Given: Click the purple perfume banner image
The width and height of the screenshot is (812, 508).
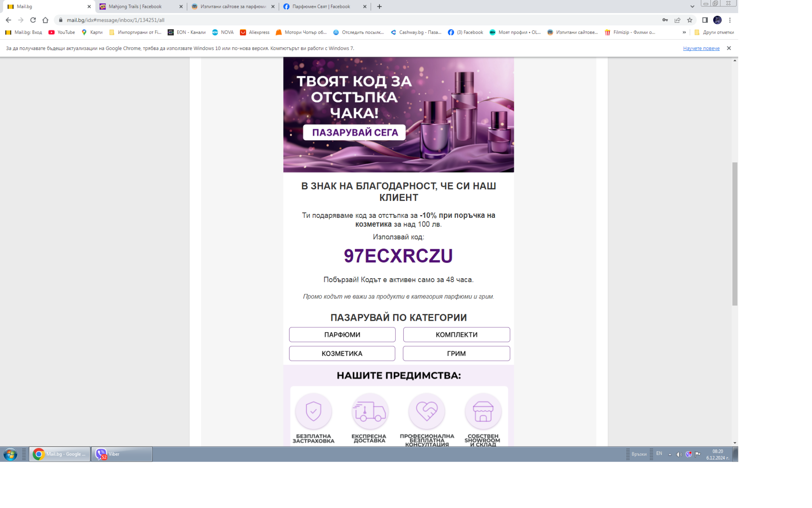Looking at the screenshot, I should 398,114.
